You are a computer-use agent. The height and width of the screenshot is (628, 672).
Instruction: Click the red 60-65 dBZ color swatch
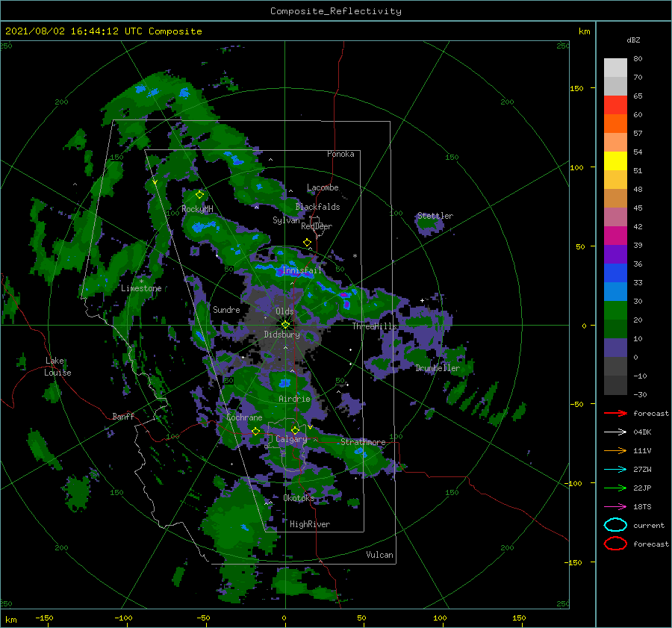(x=615, y=105)
